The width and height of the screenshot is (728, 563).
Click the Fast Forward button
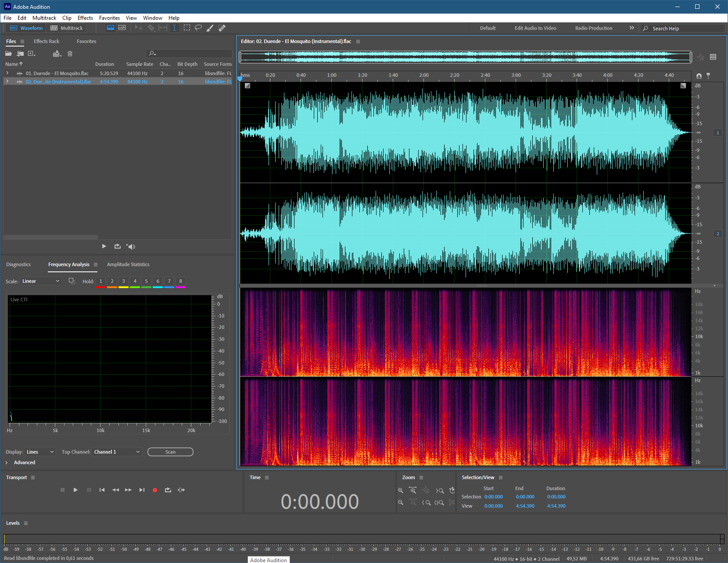click(x=128, y=490)
